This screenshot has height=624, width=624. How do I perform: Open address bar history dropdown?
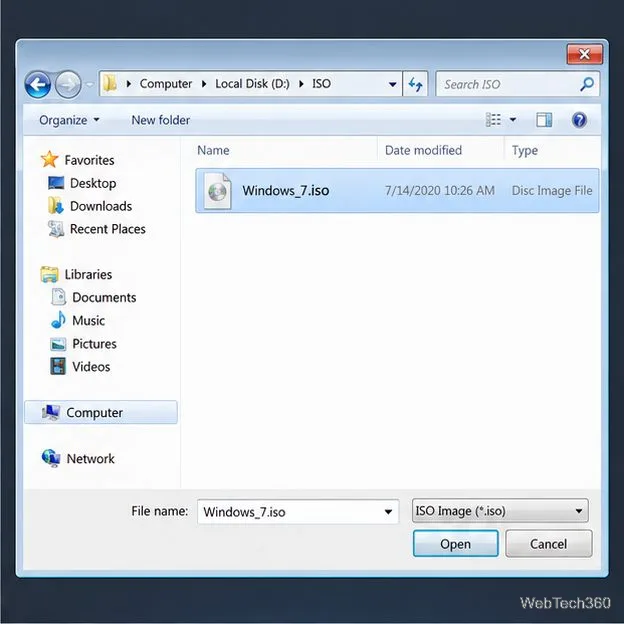(392, 84)
